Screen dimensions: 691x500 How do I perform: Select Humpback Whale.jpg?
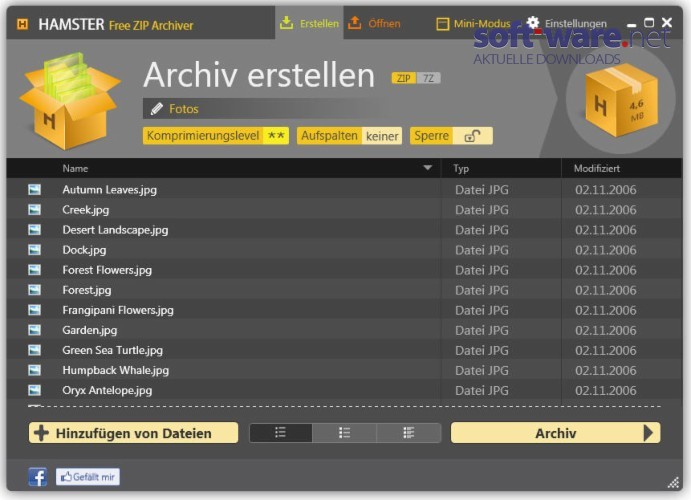[115, 370]
